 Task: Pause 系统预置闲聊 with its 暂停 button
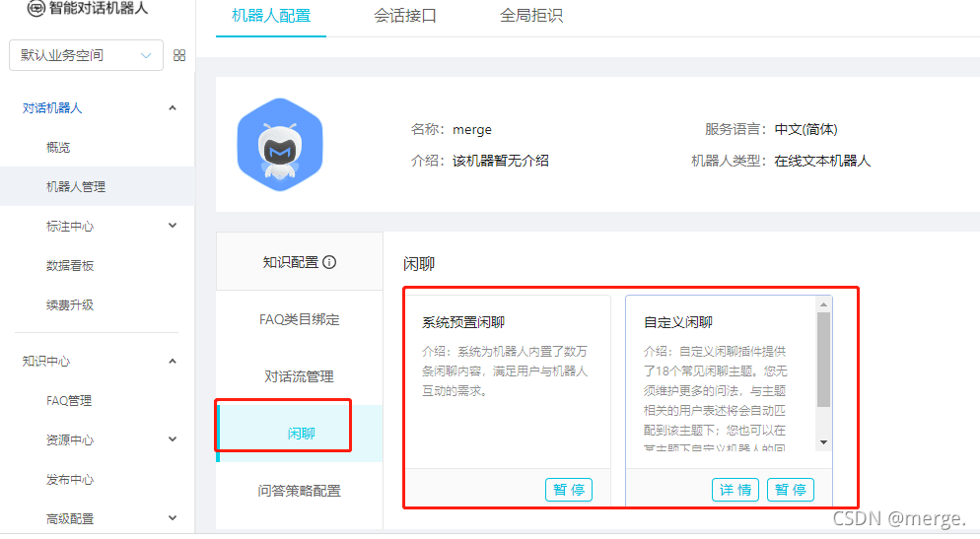click(x=569, y=490)
